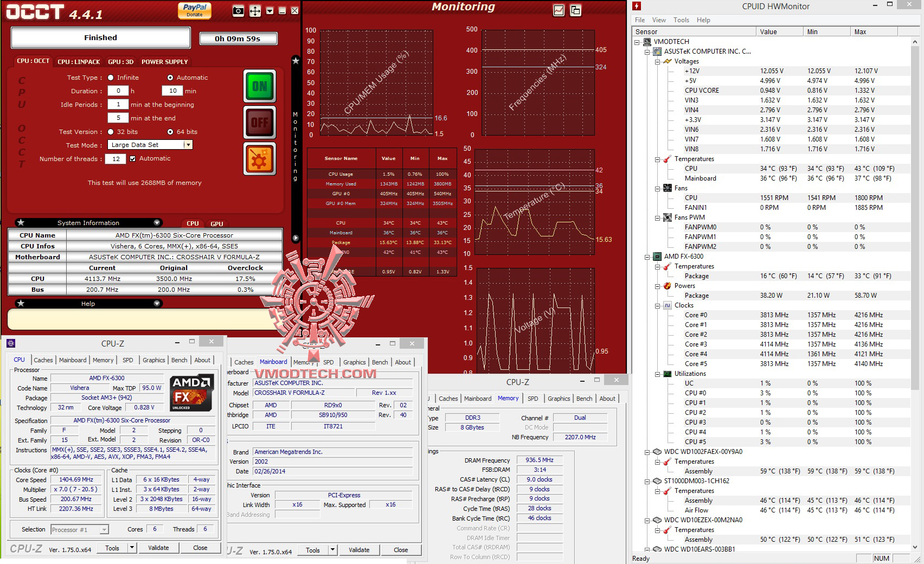Viewport: 924px width, 564px height.
Task: Click the star icon beside Help
Action: click(21, 303)
